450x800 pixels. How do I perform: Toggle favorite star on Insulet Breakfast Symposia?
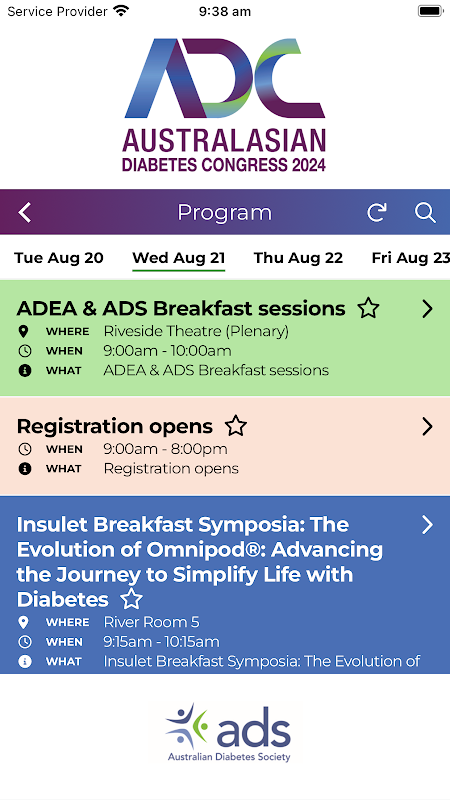(132, 599)
